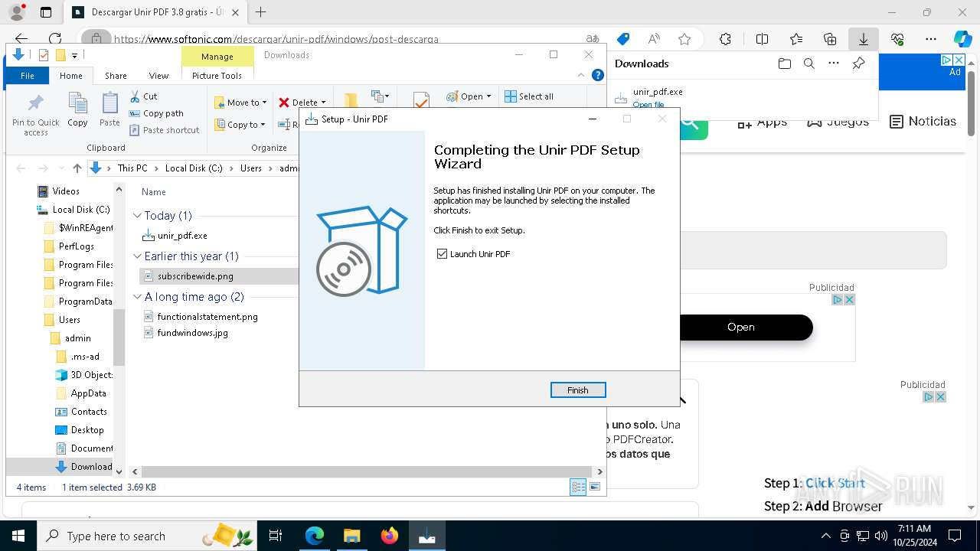This screenshot has width=980, height=551.
Task: Select the Manage contextual tab
Action: click(217, 57)
